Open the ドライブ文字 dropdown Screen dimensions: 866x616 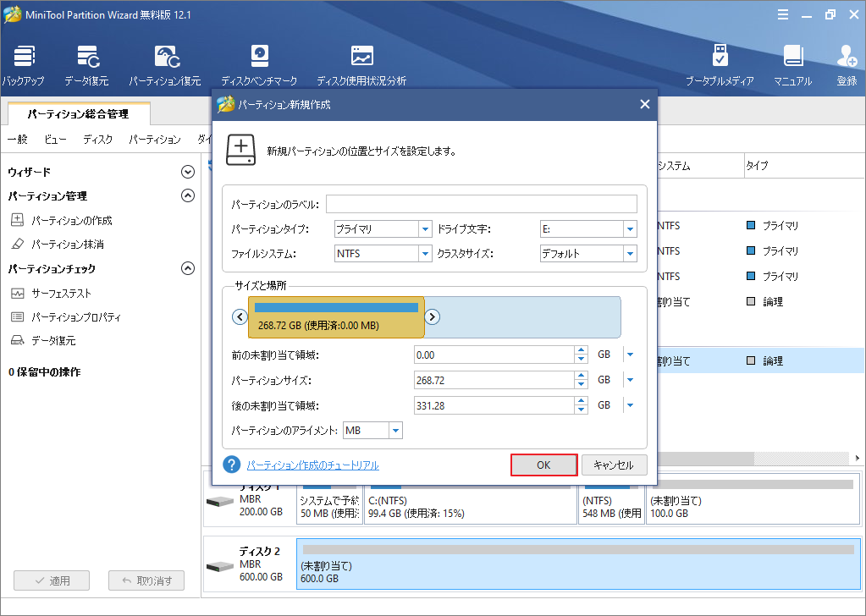(x=630, y=229)
